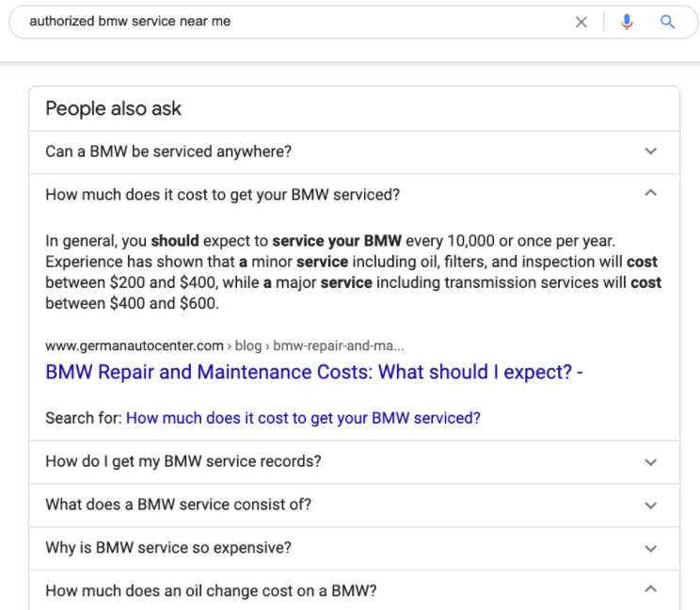This screenshot has width=700, height=610.
Task: Collapse 'How much does it cost to get your BMW serviced?' chevron
Action: [651, 193]
